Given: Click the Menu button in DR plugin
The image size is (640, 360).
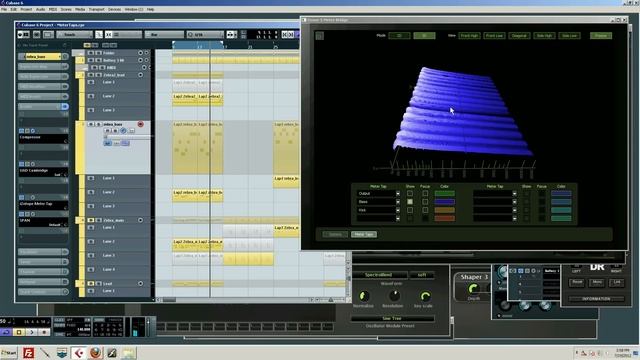Looking at the screenshot, I should pos(597,282).
